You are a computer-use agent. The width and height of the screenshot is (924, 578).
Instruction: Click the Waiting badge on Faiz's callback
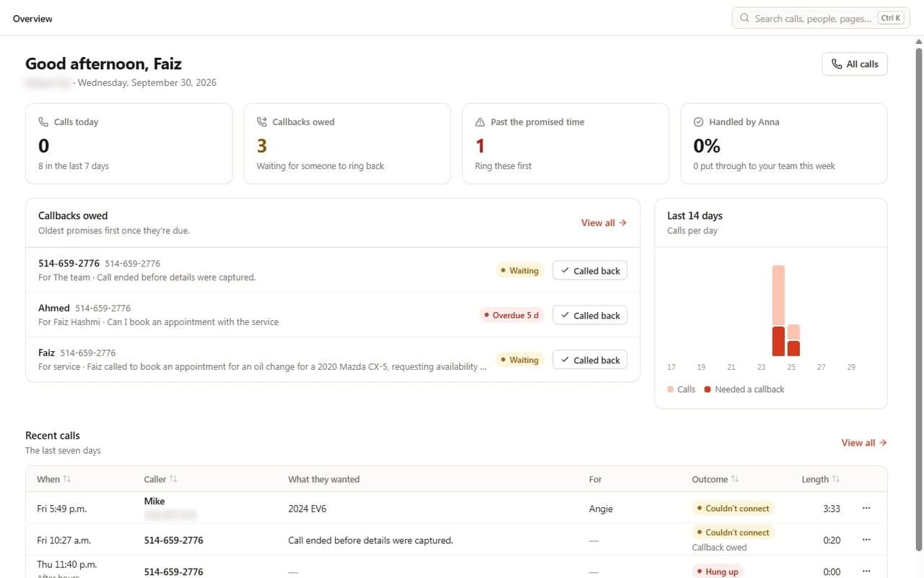pyautogui.click(x=520, y=361)
